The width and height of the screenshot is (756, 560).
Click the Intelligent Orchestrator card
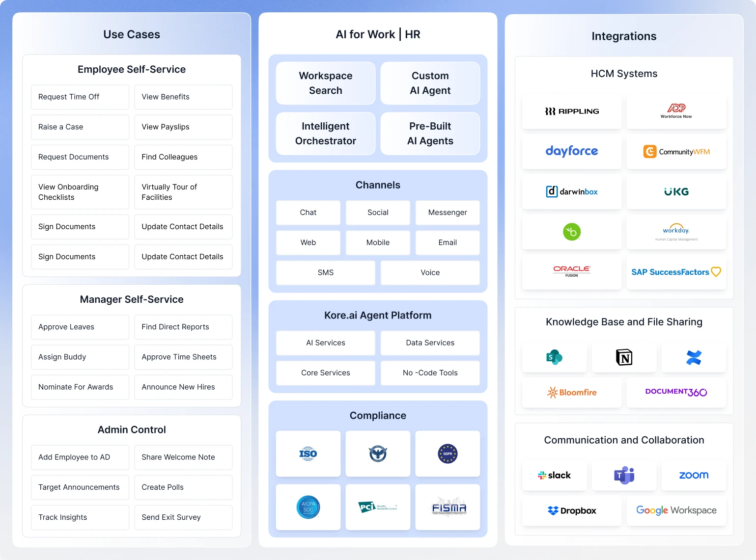click(326, 133)
